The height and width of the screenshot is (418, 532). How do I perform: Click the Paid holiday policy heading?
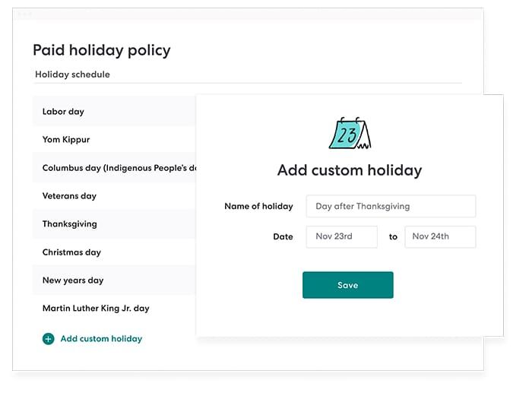click(x=101, y=51)
